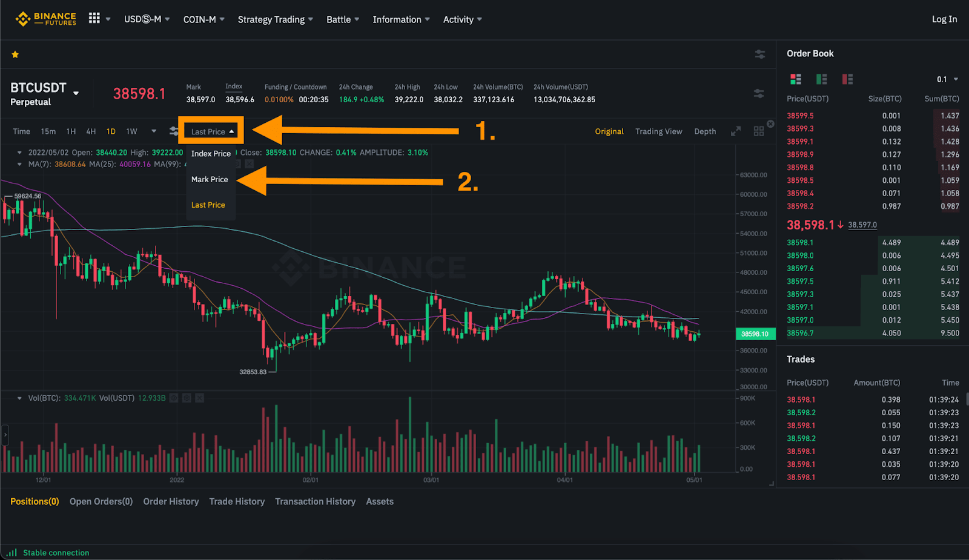Collapse the MA indicator legend arrow

(x=19, y=164)
